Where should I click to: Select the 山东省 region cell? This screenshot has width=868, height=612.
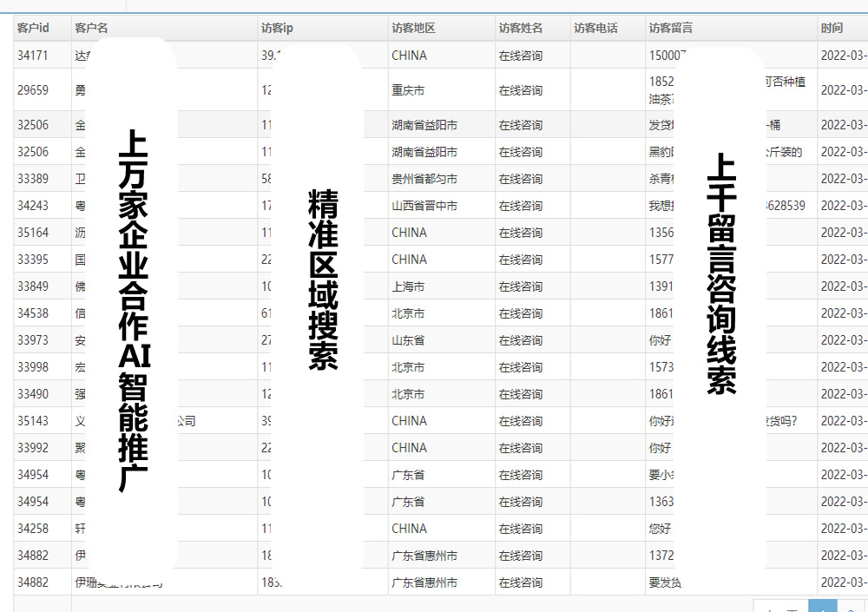coord(408,340)
